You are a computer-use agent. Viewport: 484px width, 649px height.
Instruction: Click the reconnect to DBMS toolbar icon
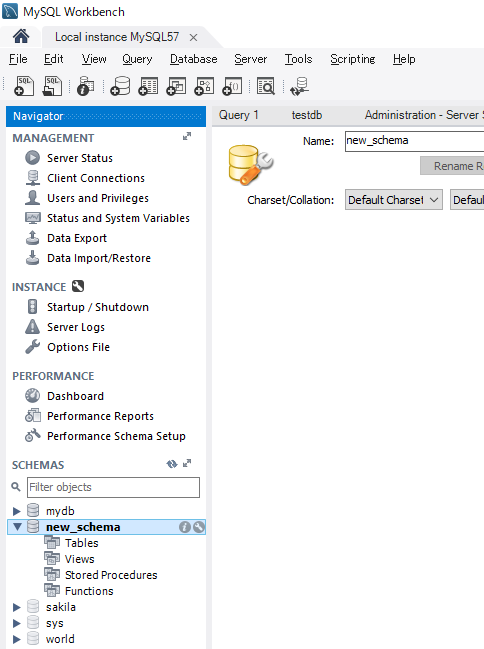point(299,86)
